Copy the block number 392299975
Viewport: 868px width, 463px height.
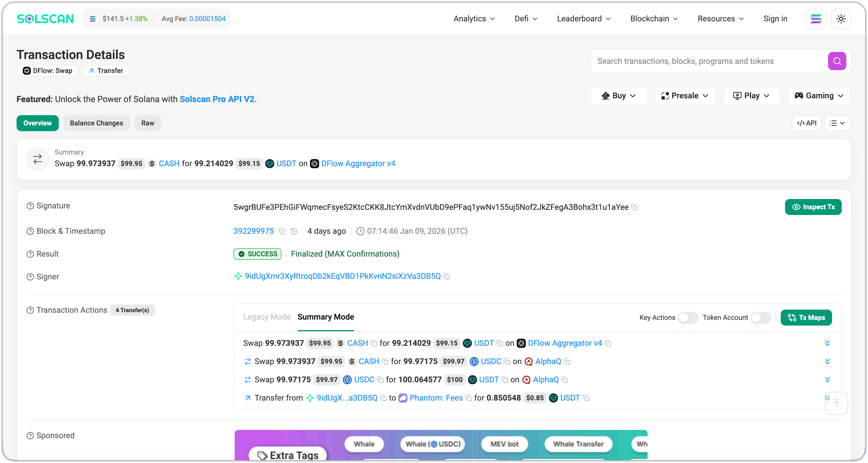(282, 232)
